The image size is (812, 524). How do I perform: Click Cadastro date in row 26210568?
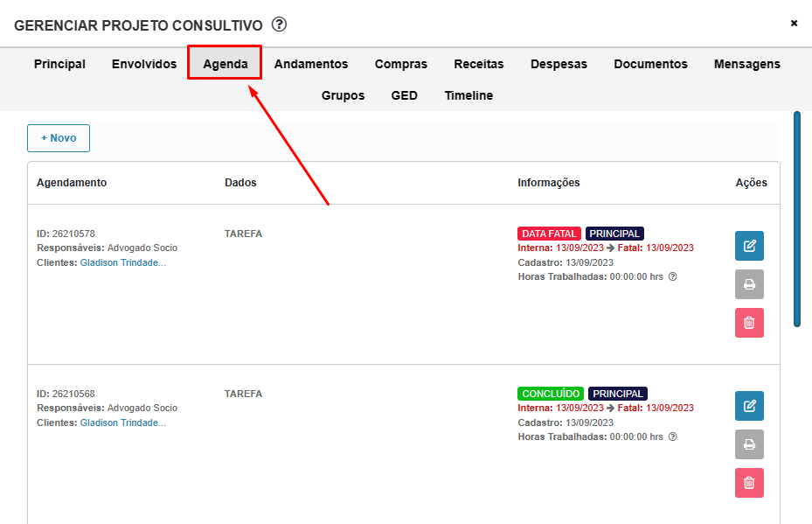(566, 423)
